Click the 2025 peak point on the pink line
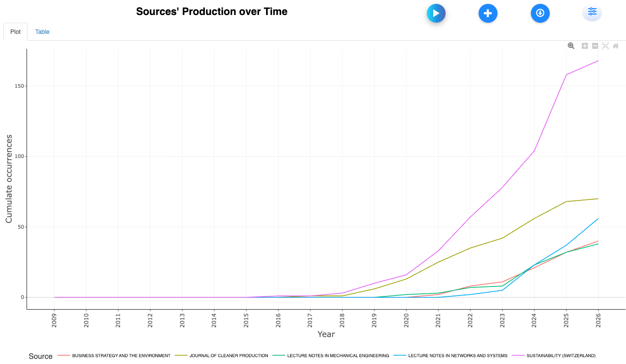The height and width of the screenshot is (364, 626). pos(566,75)
